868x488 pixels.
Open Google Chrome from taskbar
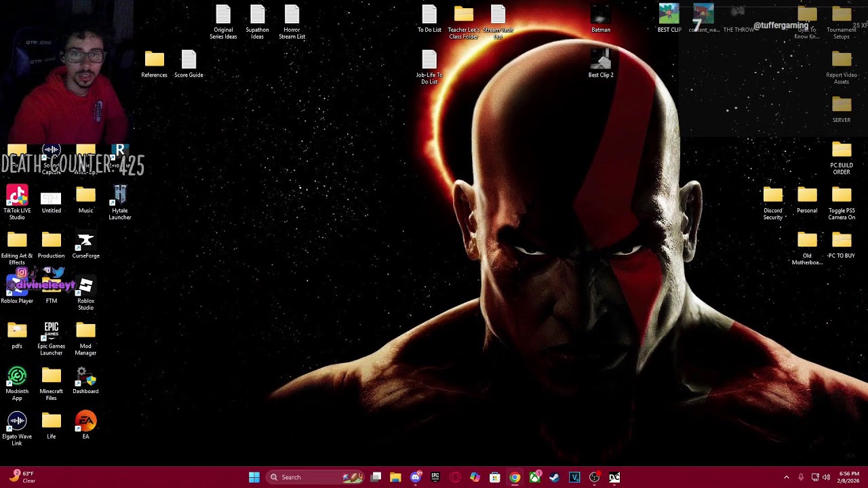(x=515, y=477)
